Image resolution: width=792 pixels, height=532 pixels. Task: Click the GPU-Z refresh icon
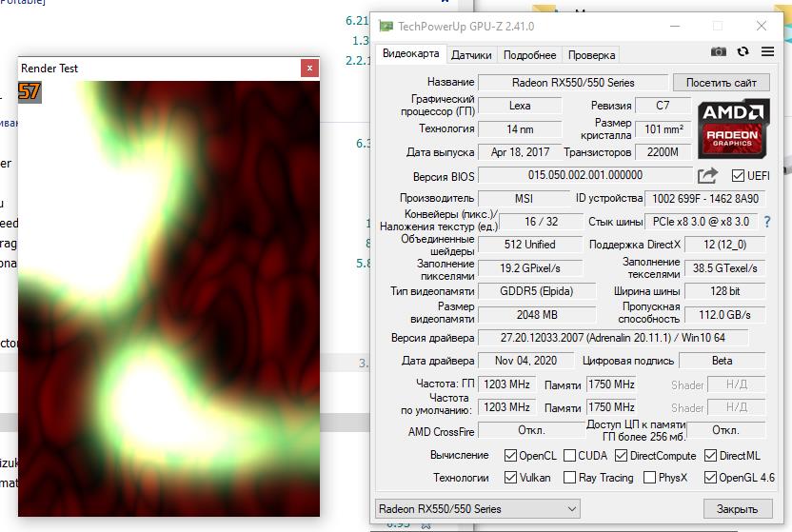(743, 51)
